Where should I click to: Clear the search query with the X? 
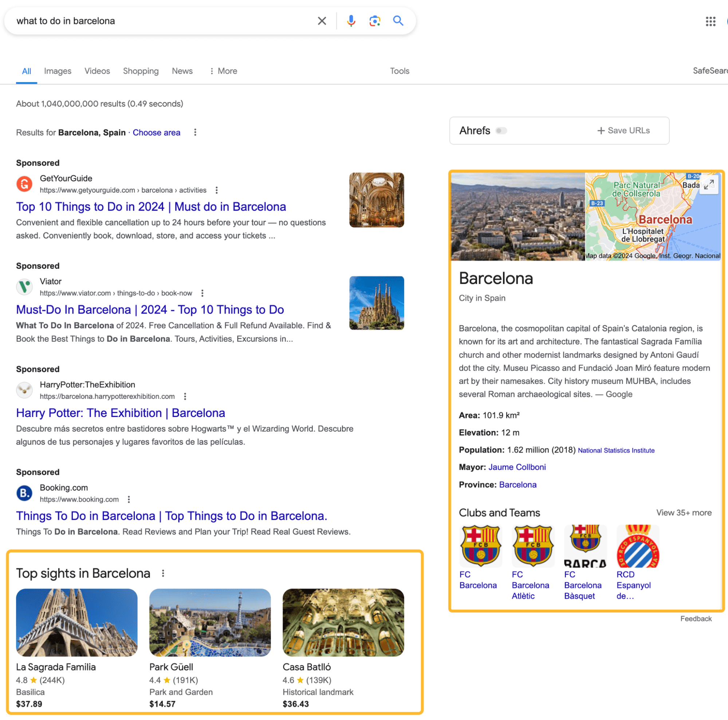[322, 21]
